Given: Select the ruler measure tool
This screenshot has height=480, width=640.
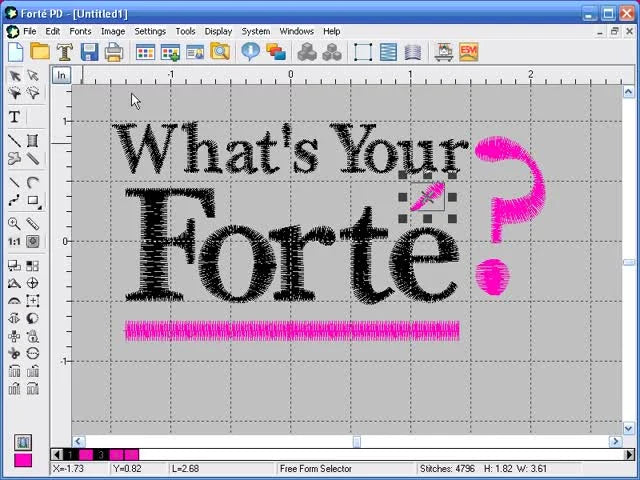Looking at the screenshot, I should [33, 224].
